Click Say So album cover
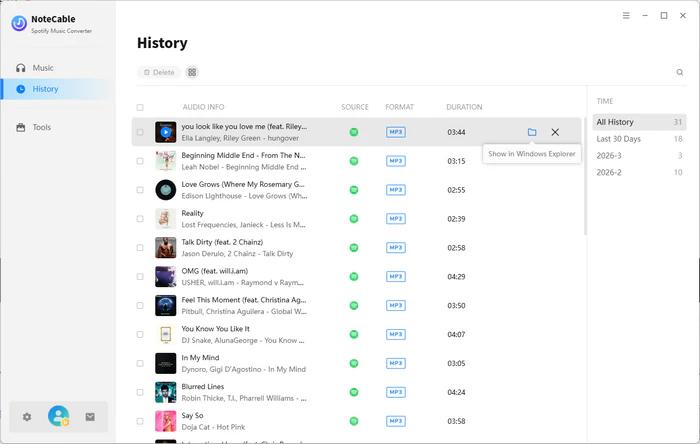Viewport: 700px width, 444px height. point(166,421)
